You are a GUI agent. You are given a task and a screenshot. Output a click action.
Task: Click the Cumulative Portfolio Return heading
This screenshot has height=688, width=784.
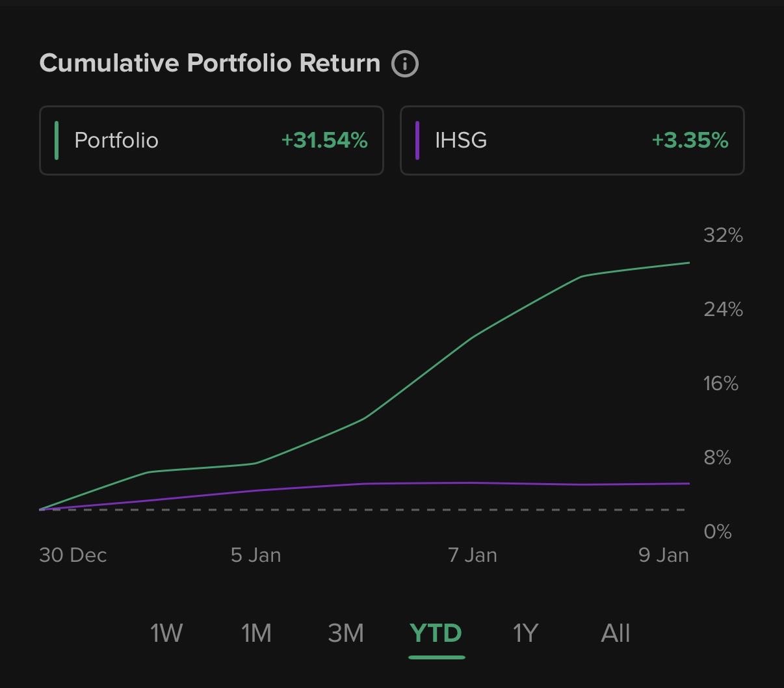point(209,64)
